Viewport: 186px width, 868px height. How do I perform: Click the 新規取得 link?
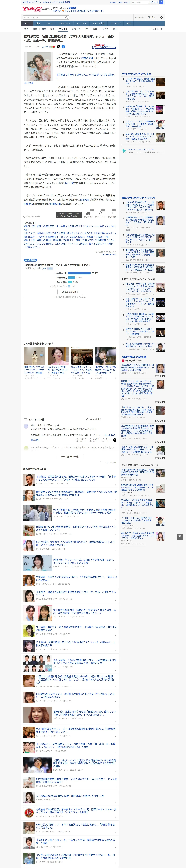coord(72,8)
